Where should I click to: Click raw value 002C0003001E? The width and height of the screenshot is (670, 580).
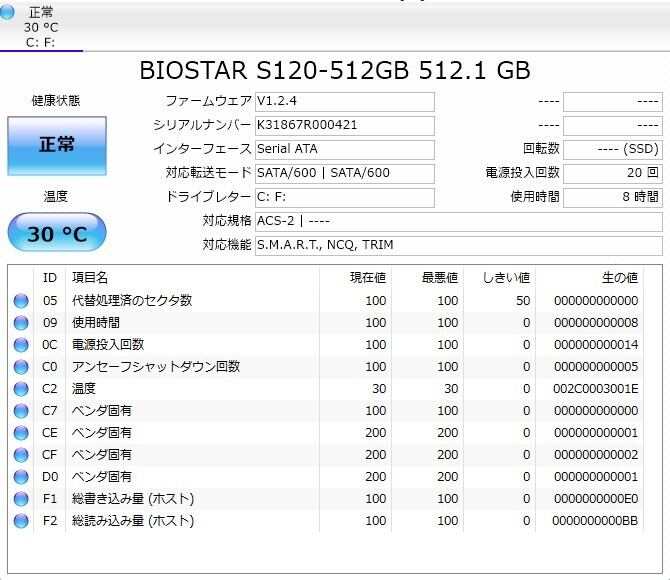pos(596,389)
